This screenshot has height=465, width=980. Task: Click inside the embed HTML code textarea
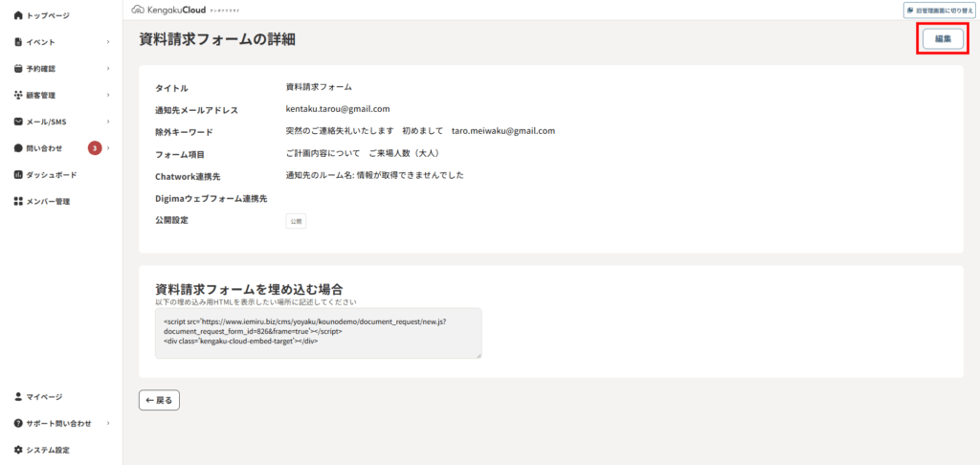(318, 333)
